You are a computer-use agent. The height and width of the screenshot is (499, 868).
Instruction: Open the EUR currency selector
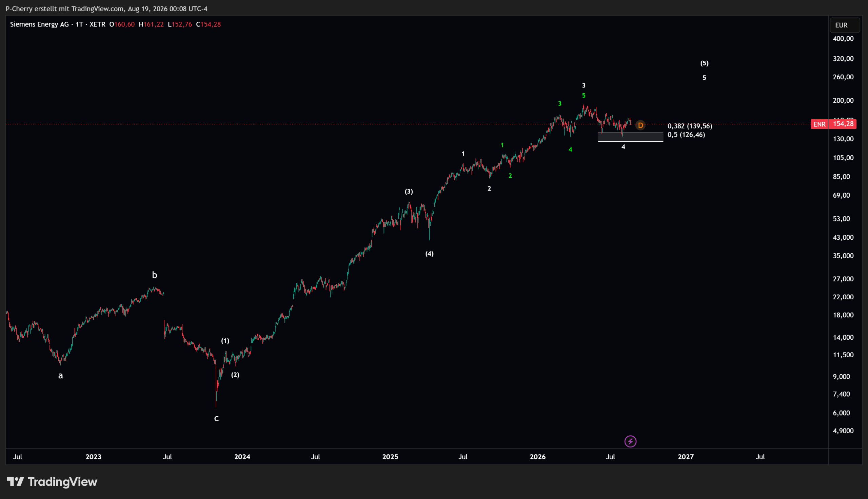point(845,25)
